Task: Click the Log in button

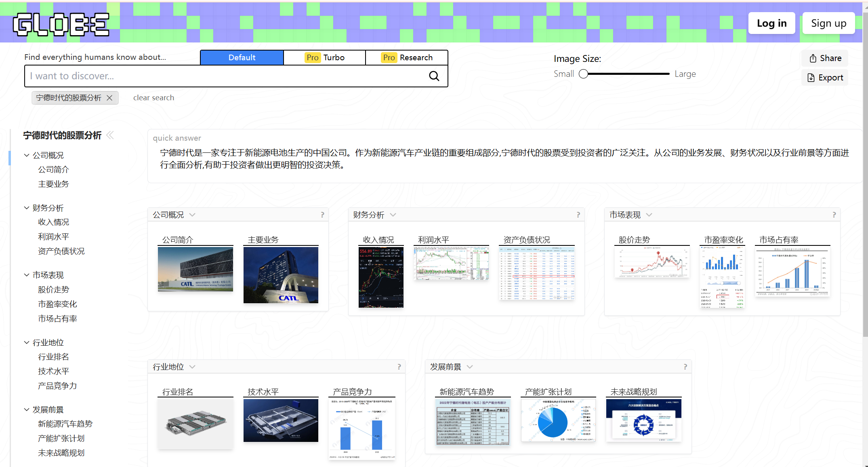Action: click(771, 23)
